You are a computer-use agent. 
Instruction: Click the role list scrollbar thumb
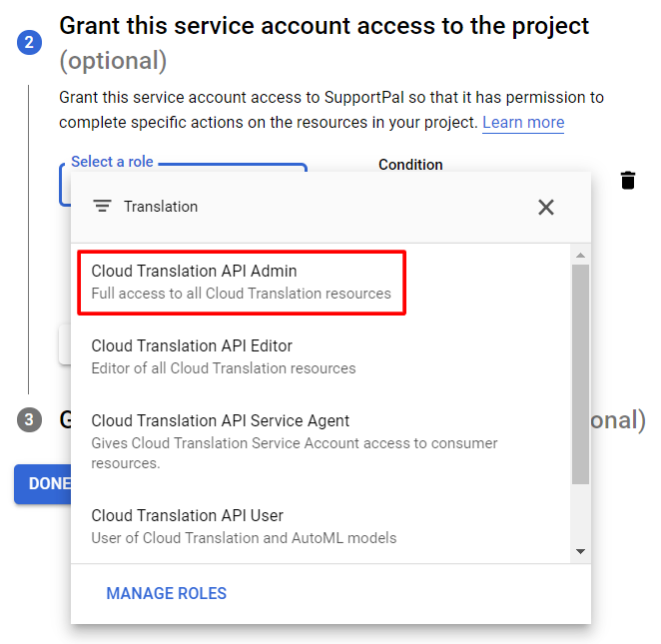coord(580,374)
